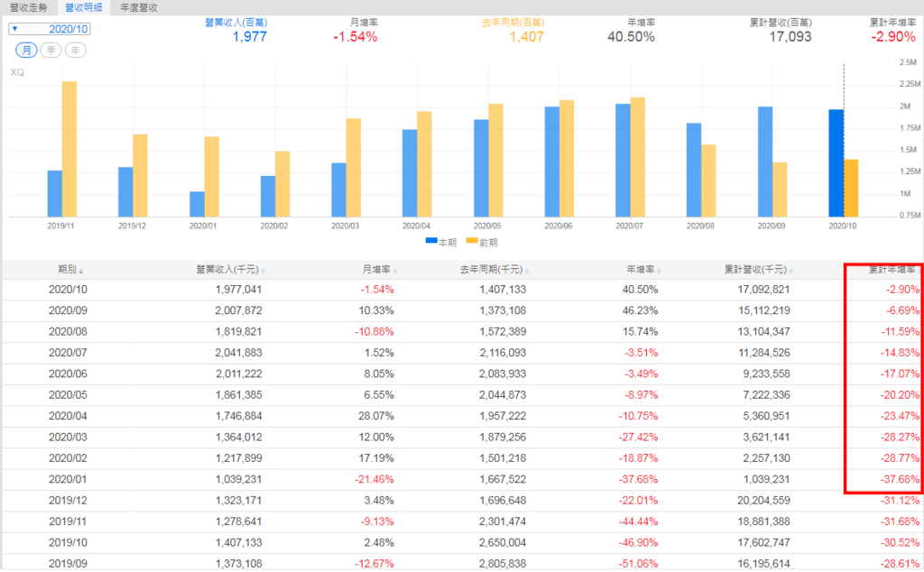Sort by 累計營收(千元) column header
This screenshot has height=572, width=924.
(758, 269)
